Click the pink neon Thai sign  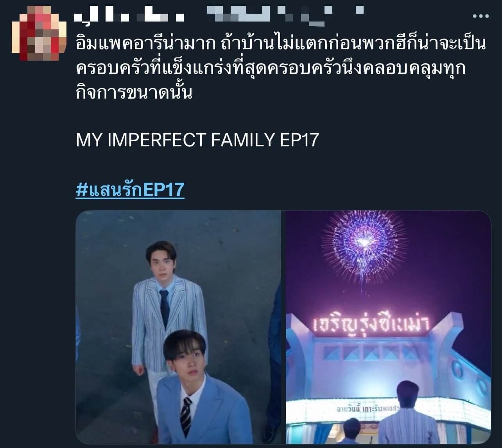pos(371,324)
